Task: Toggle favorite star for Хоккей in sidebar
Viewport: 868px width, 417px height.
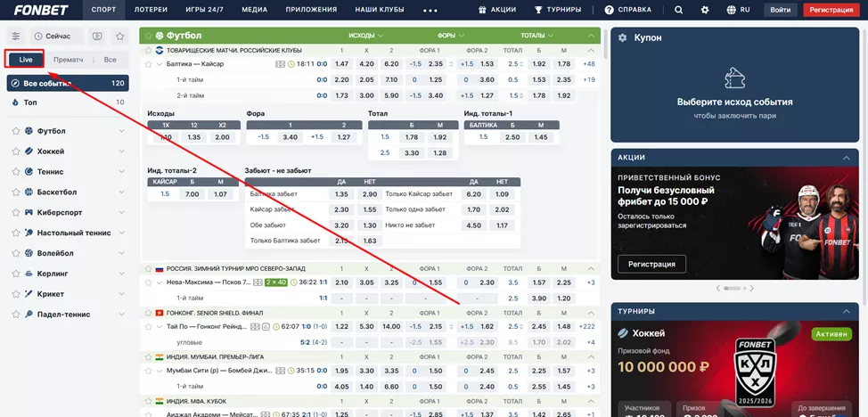Action: click(x=16, y=151)
